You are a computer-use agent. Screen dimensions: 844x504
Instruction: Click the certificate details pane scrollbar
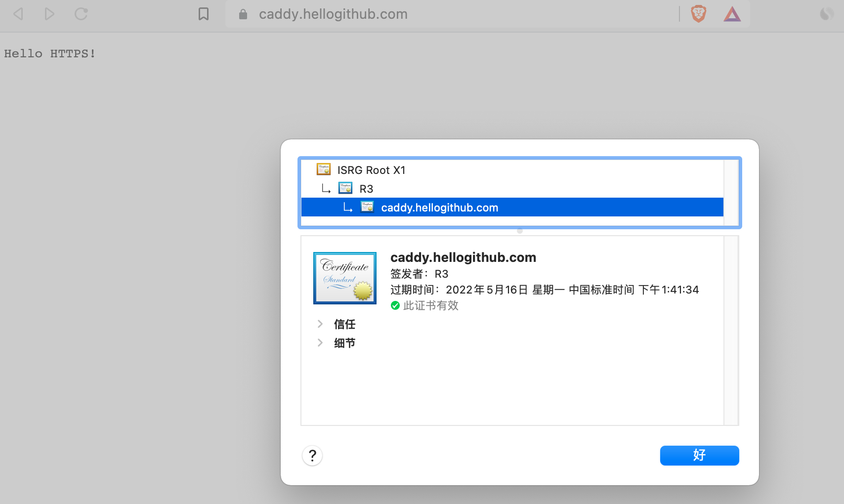731,330
